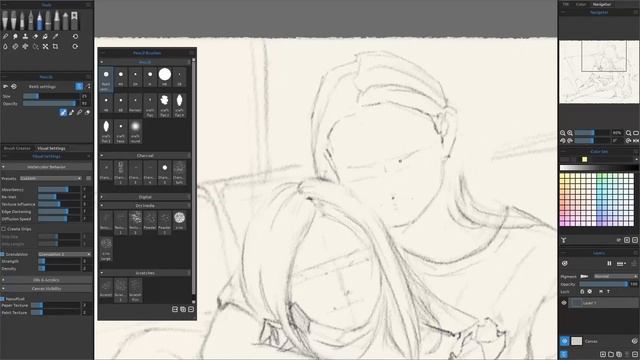This screenshot has height=360, width=640.
Task: Create a layer group with the folder icon
Action: pyautogui.click(x=611, y=354)
